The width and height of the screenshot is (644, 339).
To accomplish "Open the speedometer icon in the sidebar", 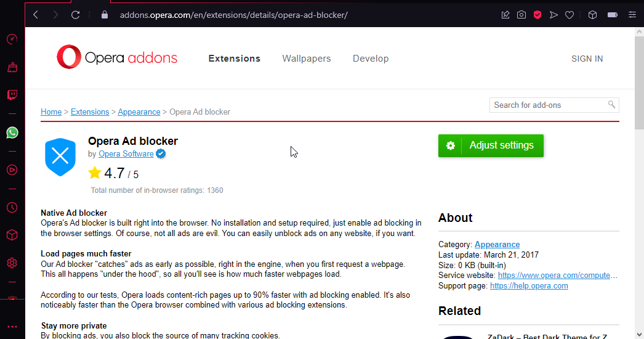I will (12, 39).
